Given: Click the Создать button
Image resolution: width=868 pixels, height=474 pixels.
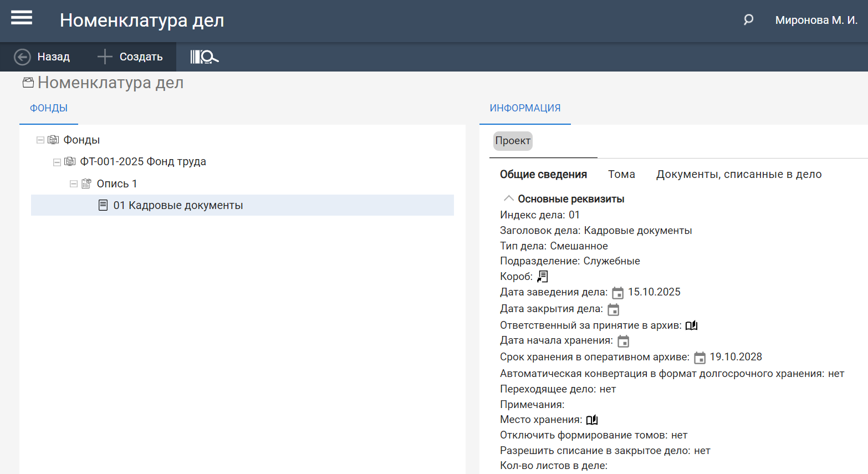Looking at the screenshot, I should pyautogui.click(x=130, y=57).
